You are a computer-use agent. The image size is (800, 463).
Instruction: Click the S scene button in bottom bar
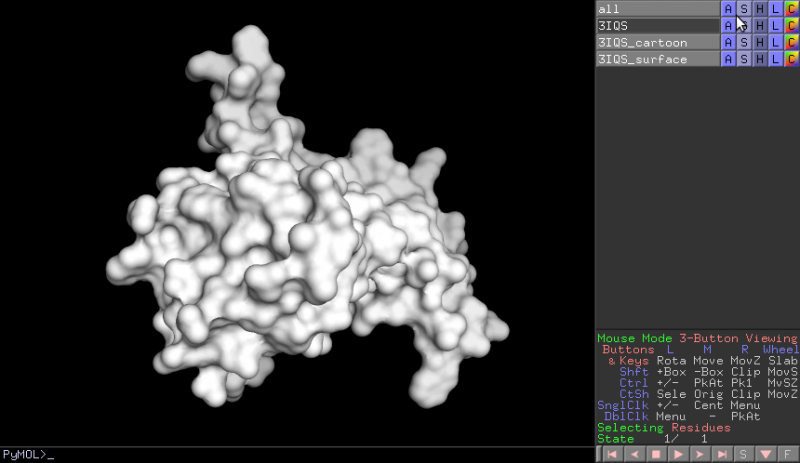(744, 454)
